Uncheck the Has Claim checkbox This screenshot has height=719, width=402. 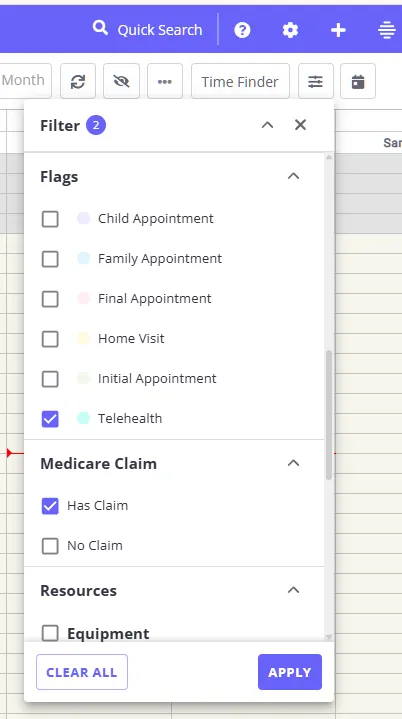click(x=50, y=506)
